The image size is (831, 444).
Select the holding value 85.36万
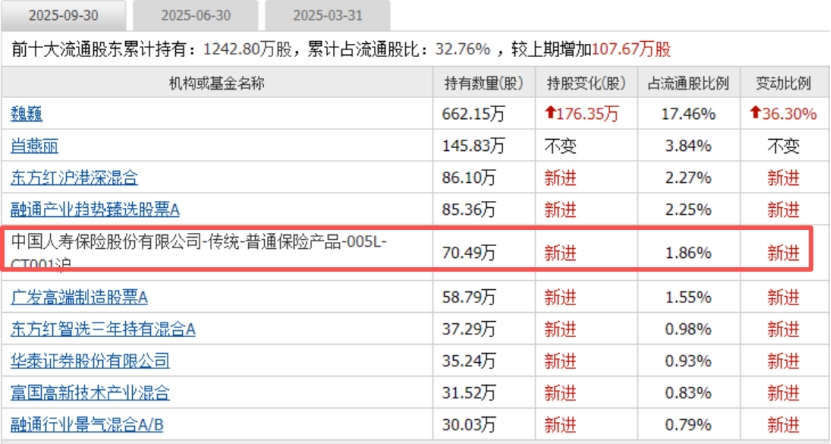(x=469, y=210)
